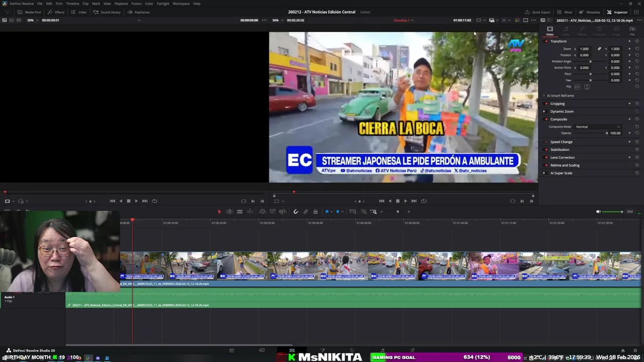Click the Quick Export button
644x362 pixels.
click(x=538, y=12)
